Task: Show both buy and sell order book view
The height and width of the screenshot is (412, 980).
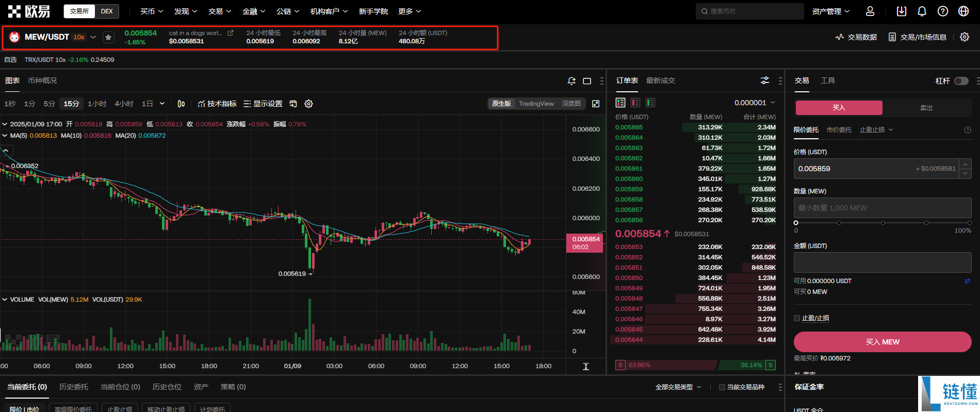Action: coord(620,103)
